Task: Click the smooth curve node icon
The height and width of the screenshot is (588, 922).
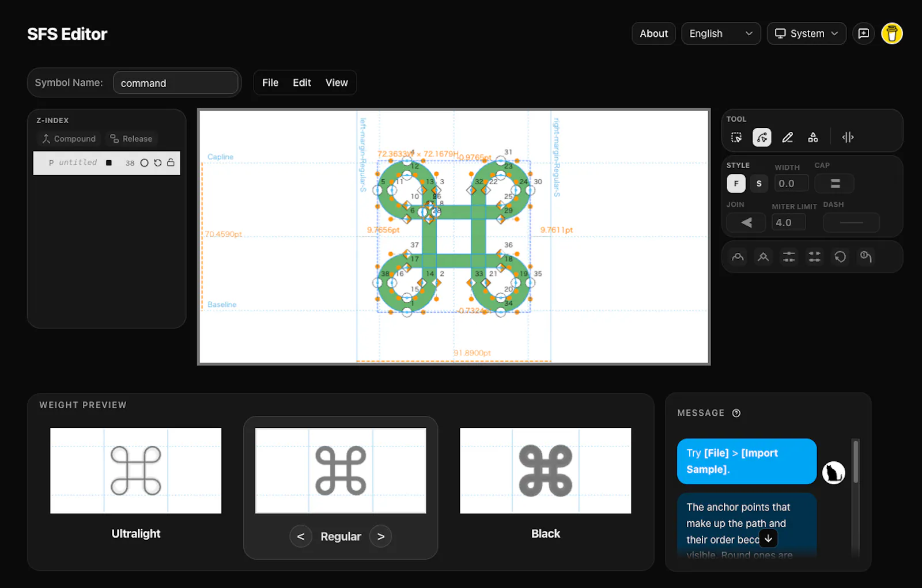Action: 738,257
